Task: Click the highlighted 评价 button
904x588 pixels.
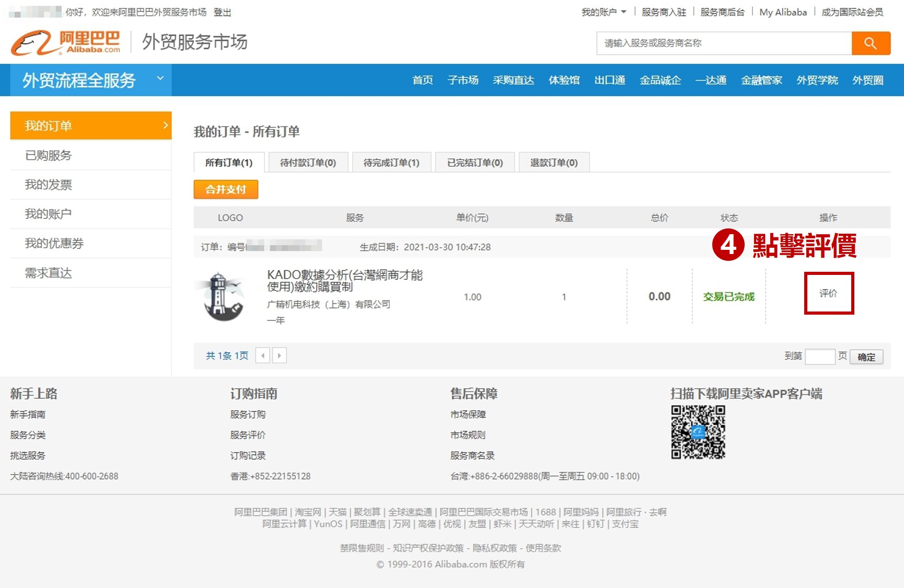Action: pos(829,293)
